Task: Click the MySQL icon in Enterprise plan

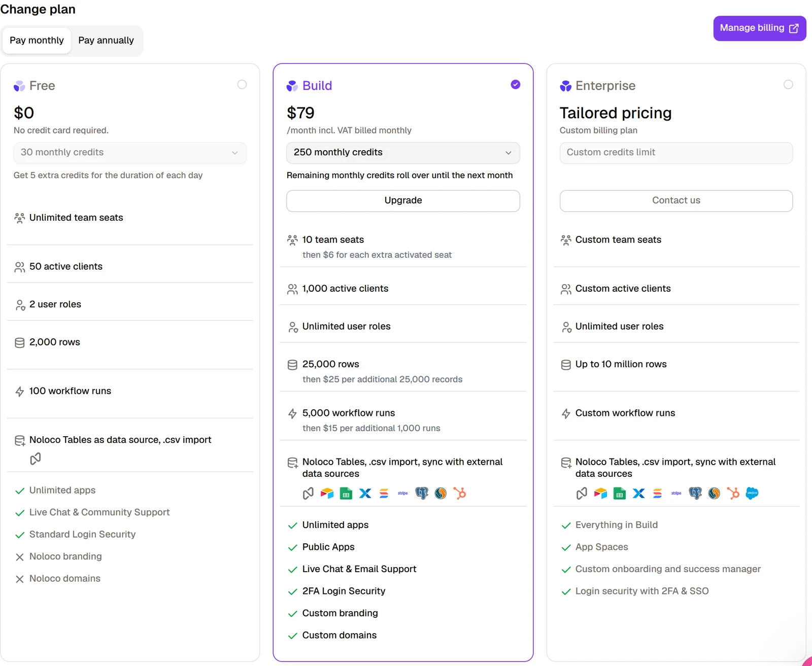Action: pyautogui.click(x=714, y=493)
